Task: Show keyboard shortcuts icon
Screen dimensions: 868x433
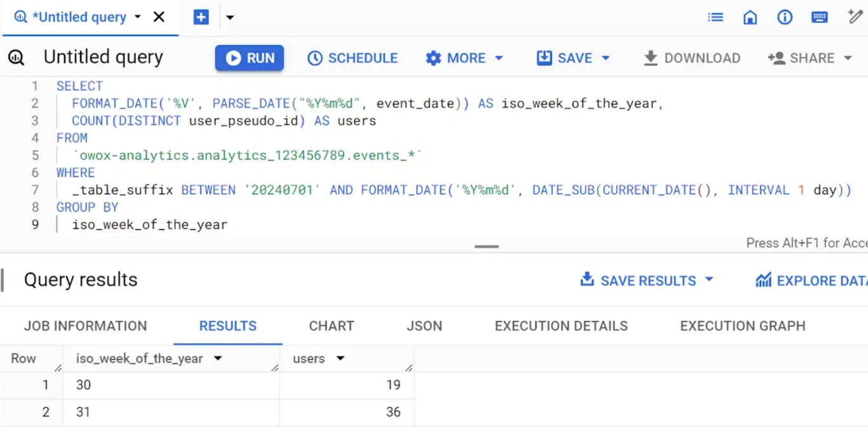Action: (x=820, y=17)
